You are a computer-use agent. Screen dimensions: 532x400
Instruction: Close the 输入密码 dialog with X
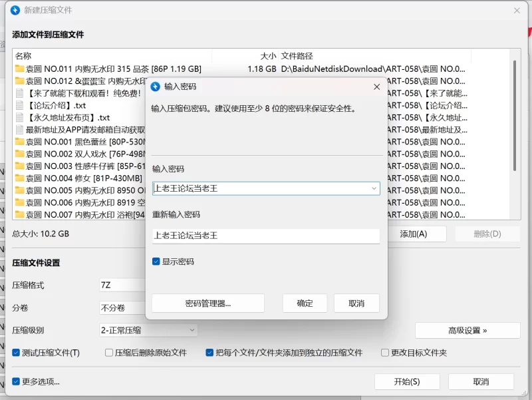[376, 87]
